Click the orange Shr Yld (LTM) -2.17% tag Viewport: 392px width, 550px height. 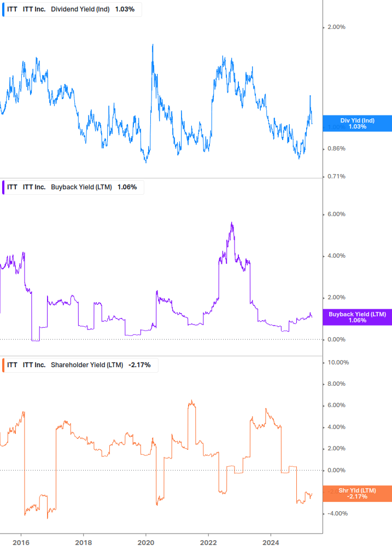point(358,494)
